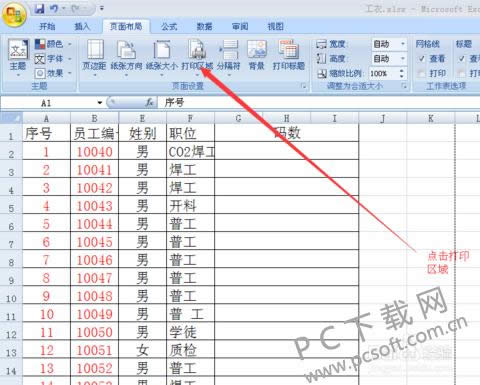Open the Name Box dropdown arrow

pos(100,103)
